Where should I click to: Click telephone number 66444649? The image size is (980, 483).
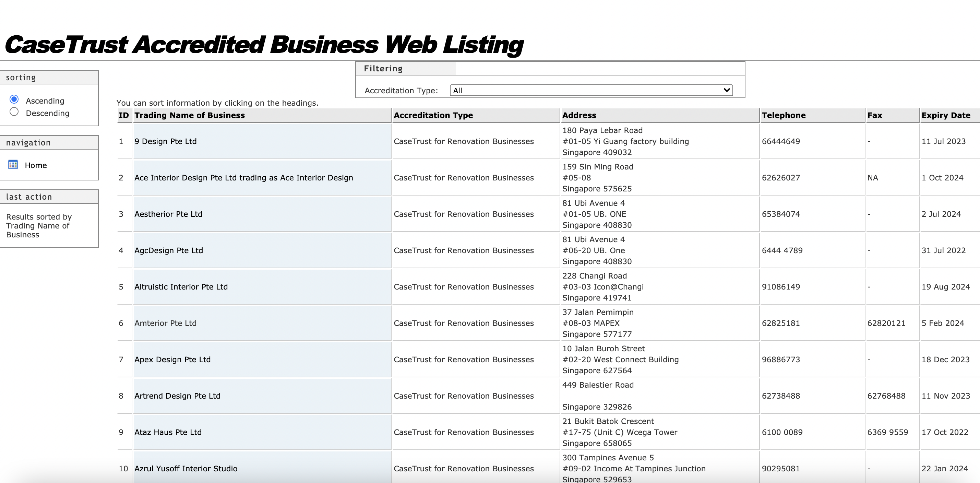click(781, 141)
